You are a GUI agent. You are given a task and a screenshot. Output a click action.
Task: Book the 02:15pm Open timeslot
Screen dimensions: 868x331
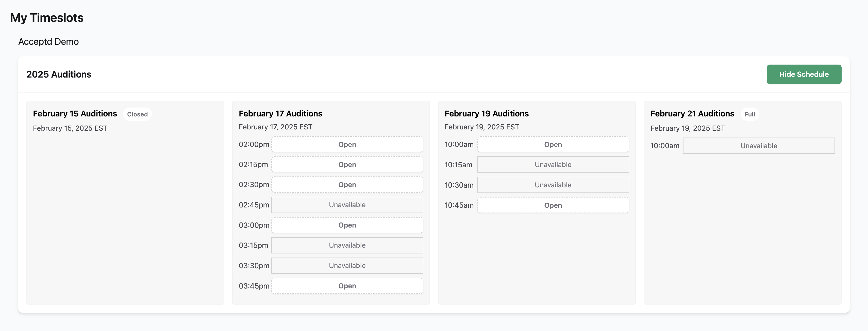[x=347, y=165]
